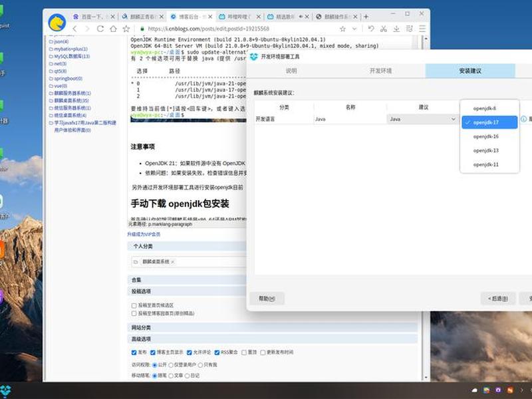
Task: Open the 麒麟桌面系统(35) category
Action: 71,100
